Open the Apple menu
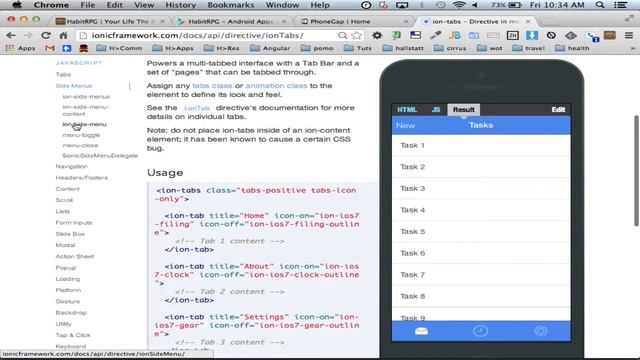Image resolution: width=640 pixels, height=360 pixels. (x=17, y=5)
